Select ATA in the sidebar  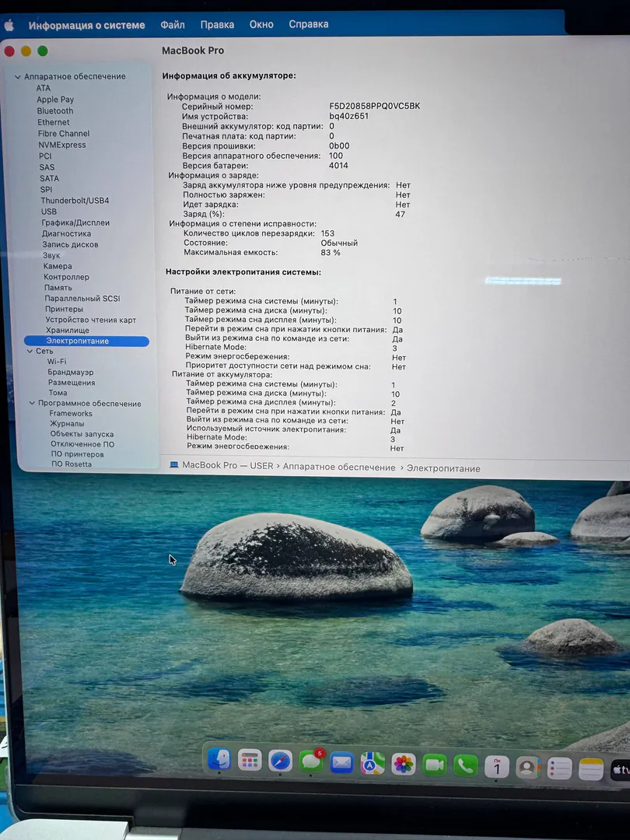[x=44, y=88]
